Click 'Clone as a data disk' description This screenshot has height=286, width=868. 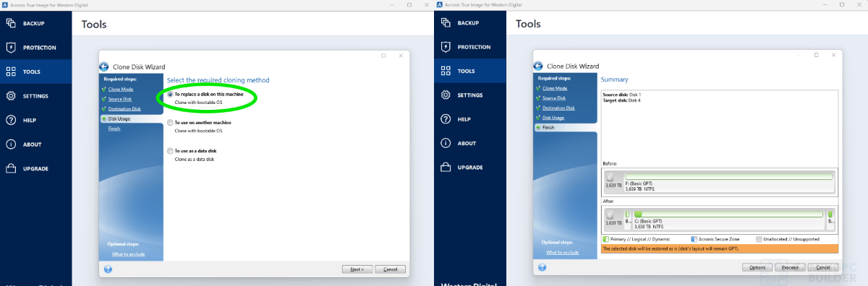point(195,159)
